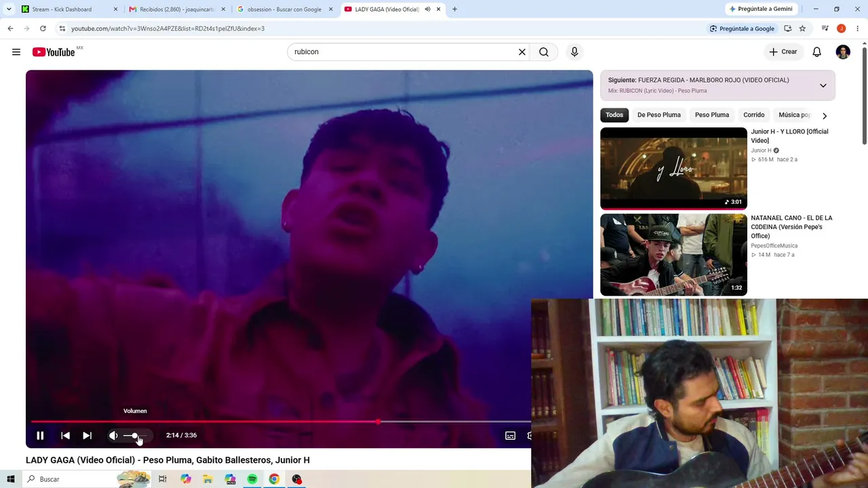View site information icon in address bar
The image size is (868, 488).
coord(62,28)
